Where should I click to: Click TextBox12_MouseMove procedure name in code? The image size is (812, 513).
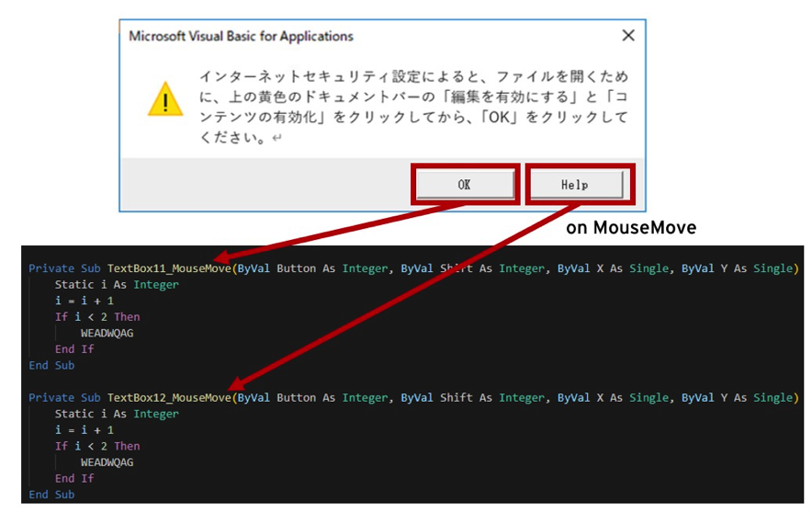click(x=169, y=398)
